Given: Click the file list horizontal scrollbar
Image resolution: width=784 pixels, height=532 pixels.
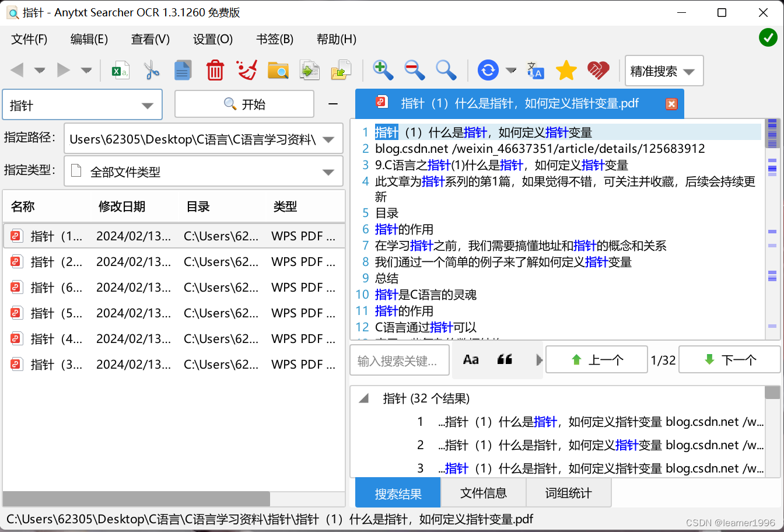Looking at the screenshot, I should tap(136, 499).
